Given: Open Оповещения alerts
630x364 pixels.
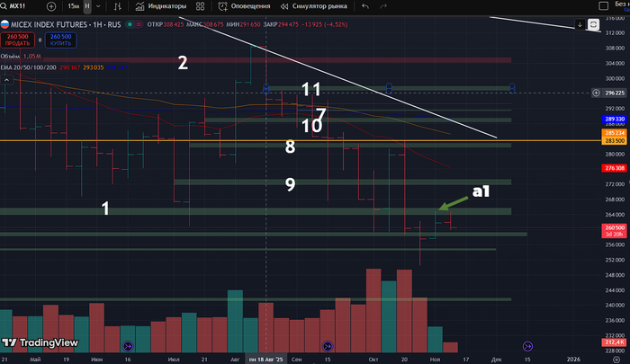Looking at the screenshot, I should (238, 5).
